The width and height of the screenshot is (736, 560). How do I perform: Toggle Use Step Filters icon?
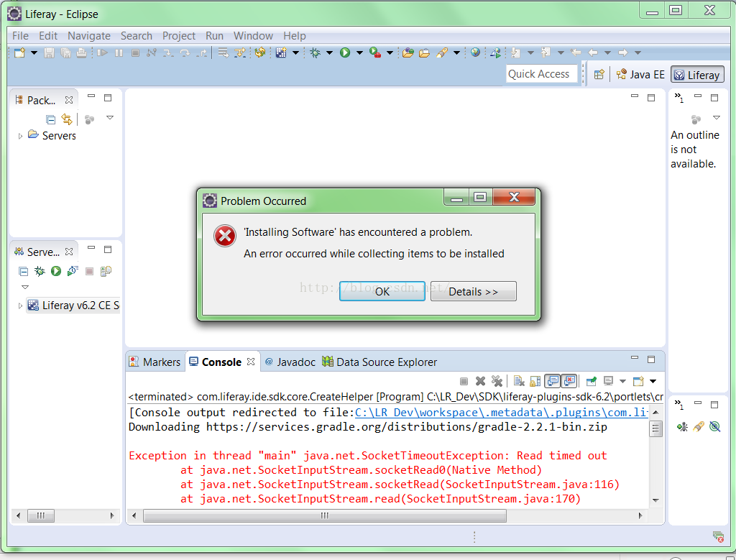click(x=240, y=52)
